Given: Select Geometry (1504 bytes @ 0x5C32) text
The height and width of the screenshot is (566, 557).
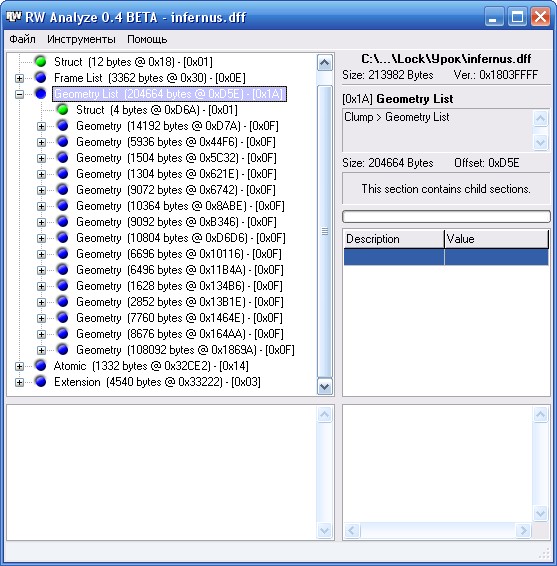Looking at the screenshot, I should (177, 158).
